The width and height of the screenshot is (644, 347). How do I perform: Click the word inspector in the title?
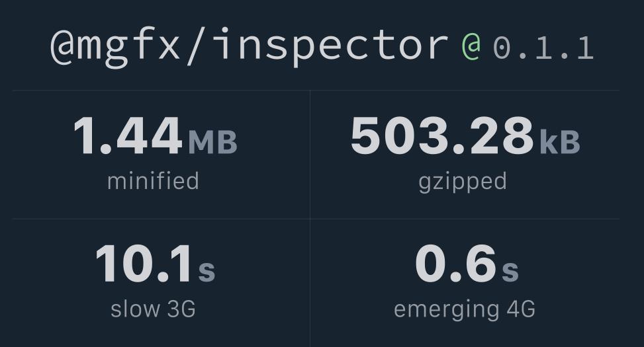(x=331, y=47)
